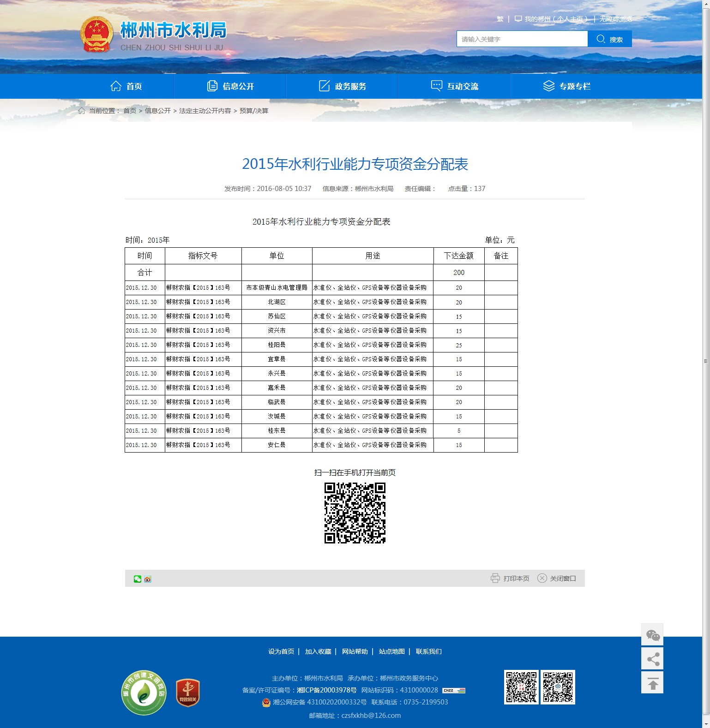Viewport: 710px width, 728px height.
Task: Open the 首页 navigation menu
Action: tap(126, 86)
